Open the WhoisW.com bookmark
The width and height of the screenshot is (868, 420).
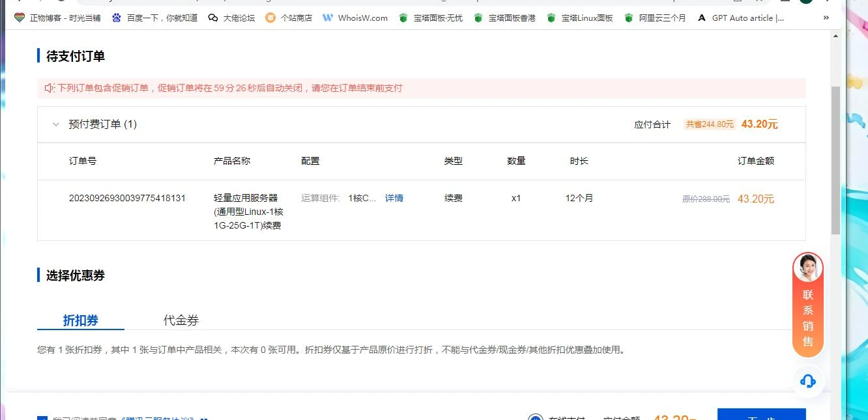[x=355, y=18]
